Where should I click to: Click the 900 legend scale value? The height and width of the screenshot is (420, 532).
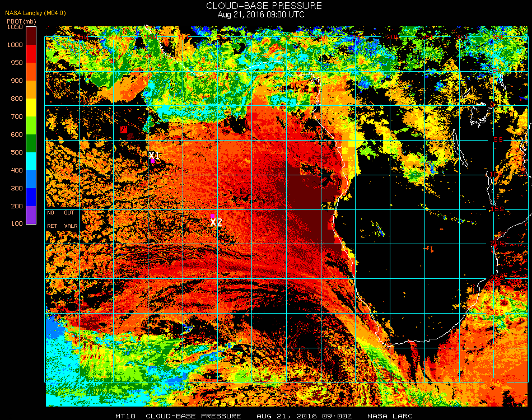[17, 81]
